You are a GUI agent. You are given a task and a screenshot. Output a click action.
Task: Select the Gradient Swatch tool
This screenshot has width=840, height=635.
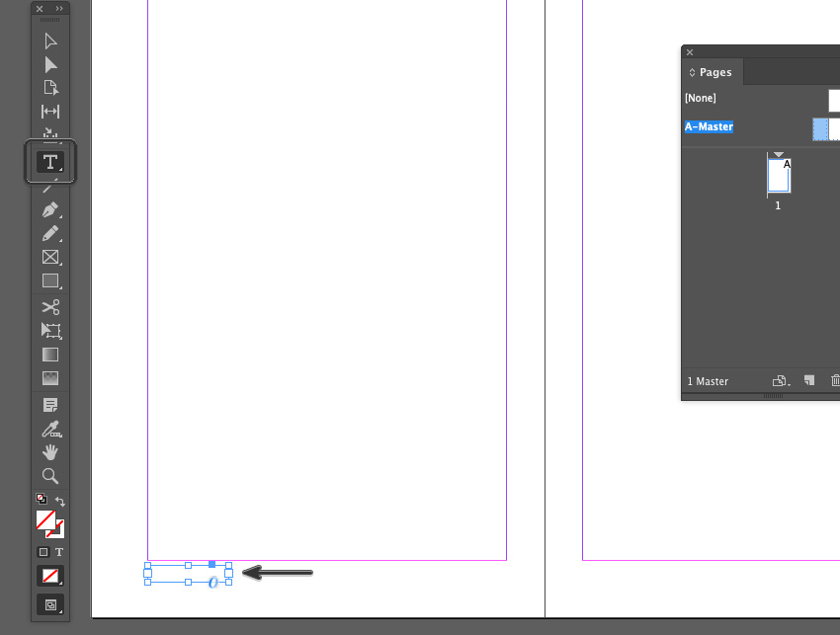tap(49, 355)
